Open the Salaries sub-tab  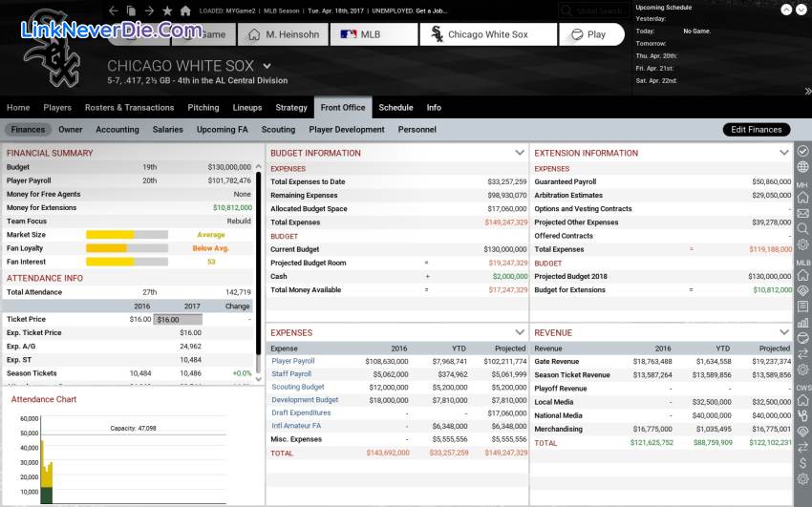(x=168, y=130)
